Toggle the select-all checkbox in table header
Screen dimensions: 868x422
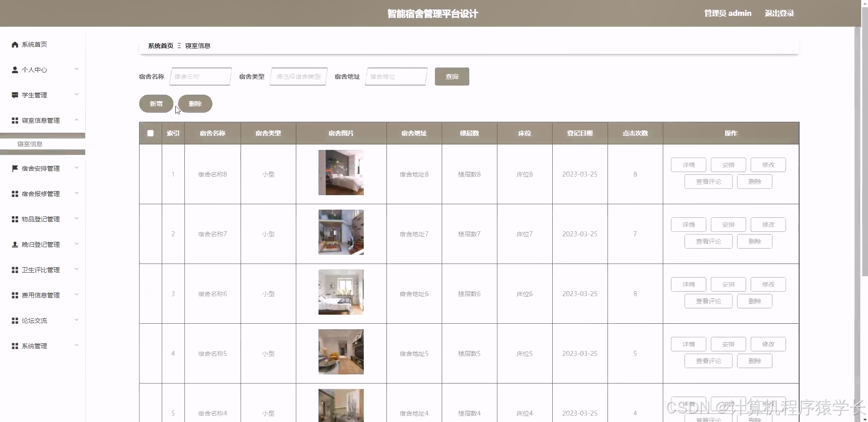(150, 133)
